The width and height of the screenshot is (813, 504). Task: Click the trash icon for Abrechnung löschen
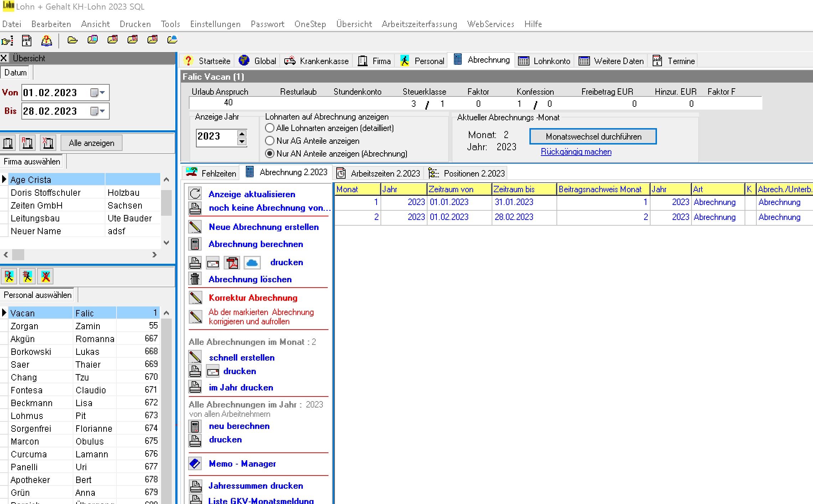(195, 279)
